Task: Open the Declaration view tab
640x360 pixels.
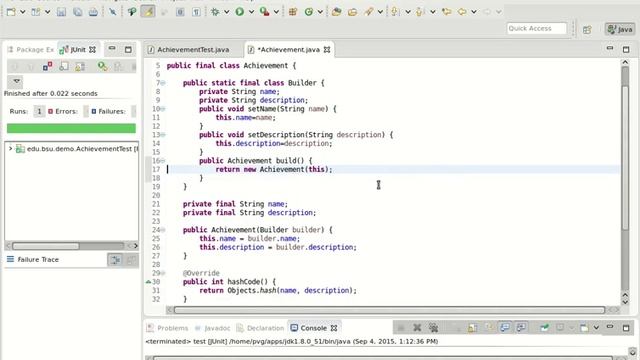Action: 260,328
